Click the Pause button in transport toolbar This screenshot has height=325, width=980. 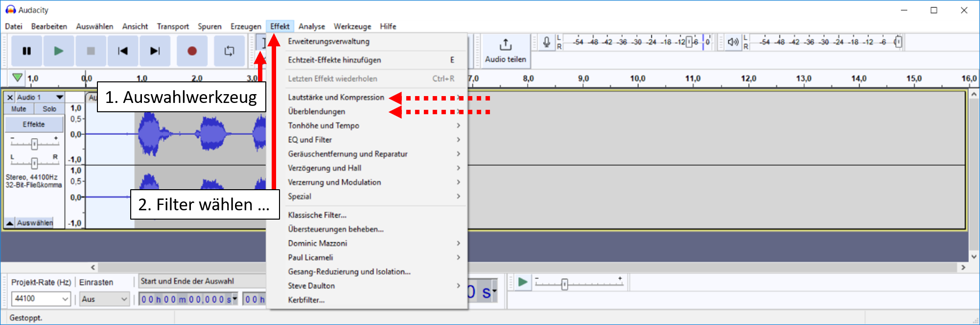(x=26, y=51)
